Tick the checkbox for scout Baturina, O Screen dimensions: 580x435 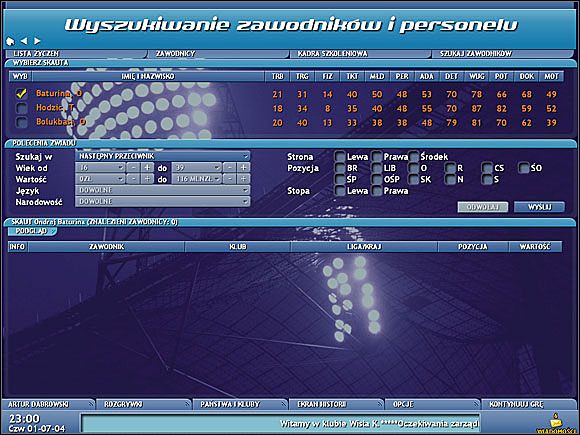21,94
